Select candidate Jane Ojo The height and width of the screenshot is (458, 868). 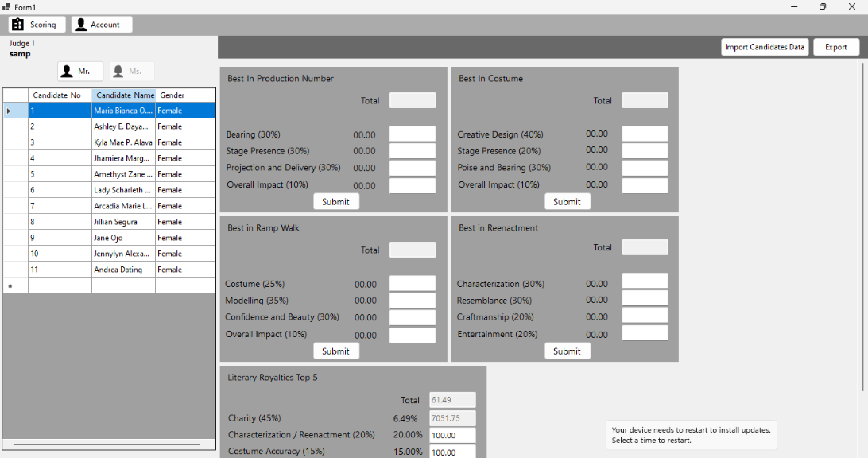pos(109,238)
